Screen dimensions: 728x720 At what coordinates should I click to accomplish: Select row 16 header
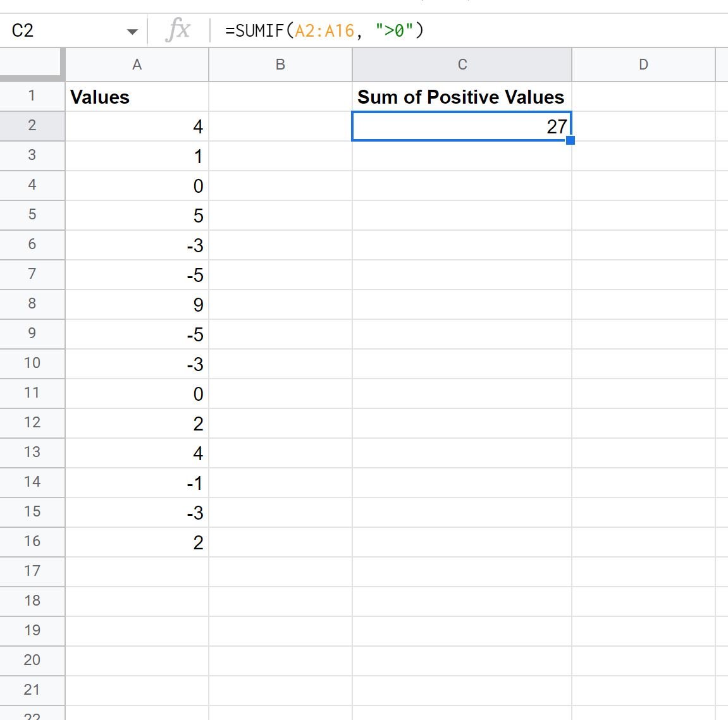[x=32, y=542]
